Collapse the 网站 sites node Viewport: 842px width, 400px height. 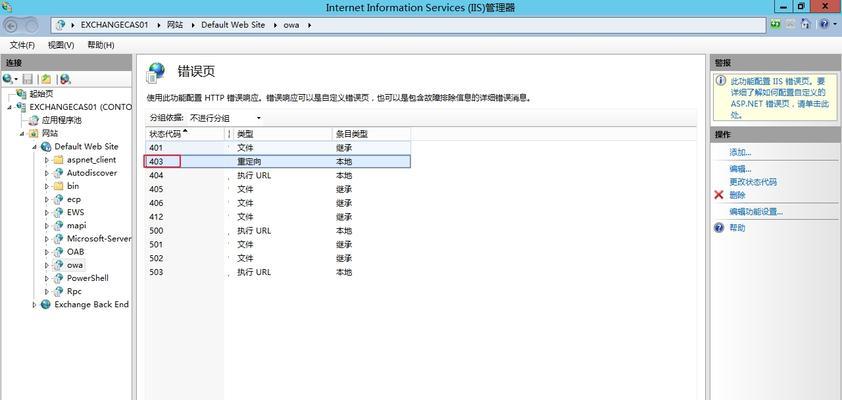(23, 134)
